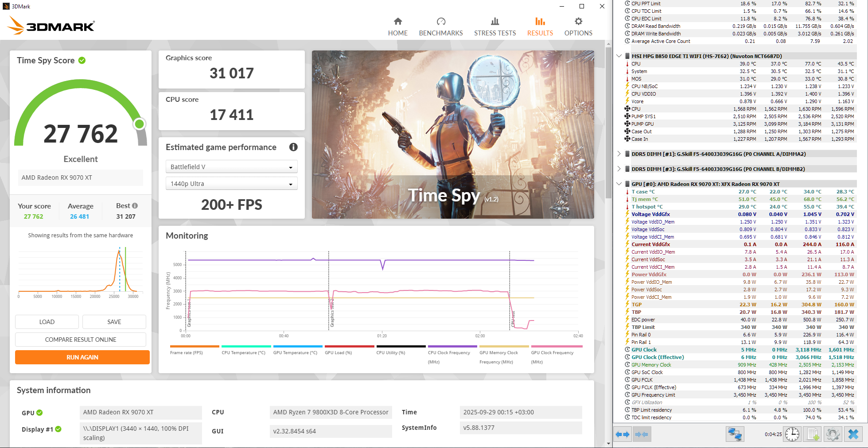
Task: Click the Best score value 31 207
Action: (x=126, y=216)
